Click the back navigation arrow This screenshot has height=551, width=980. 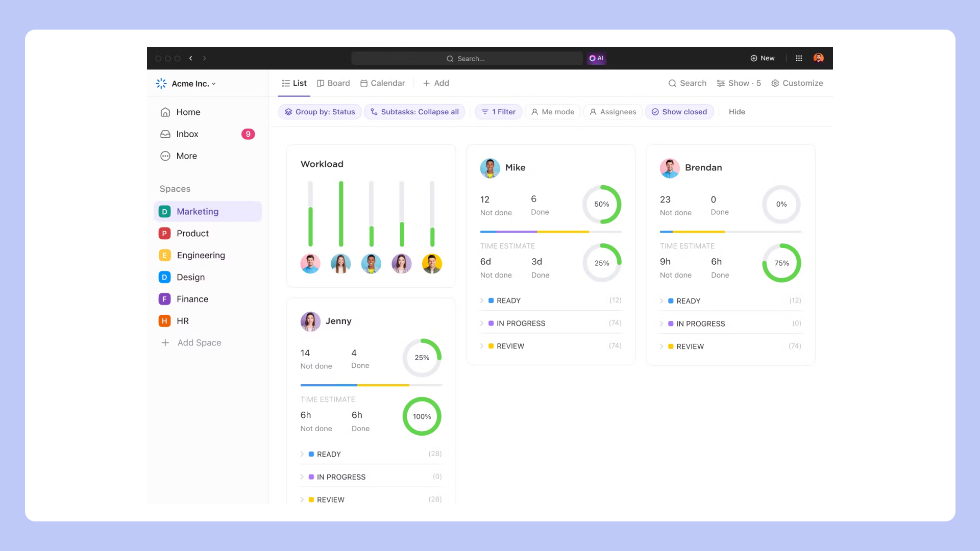(x=191, y=58)
